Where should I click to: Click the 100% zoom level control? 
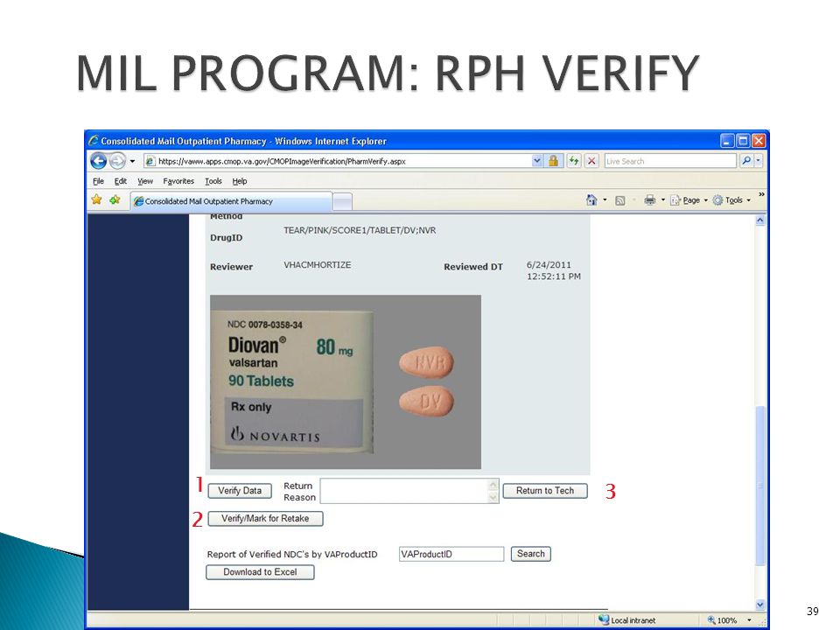click(x=722, y=620)
